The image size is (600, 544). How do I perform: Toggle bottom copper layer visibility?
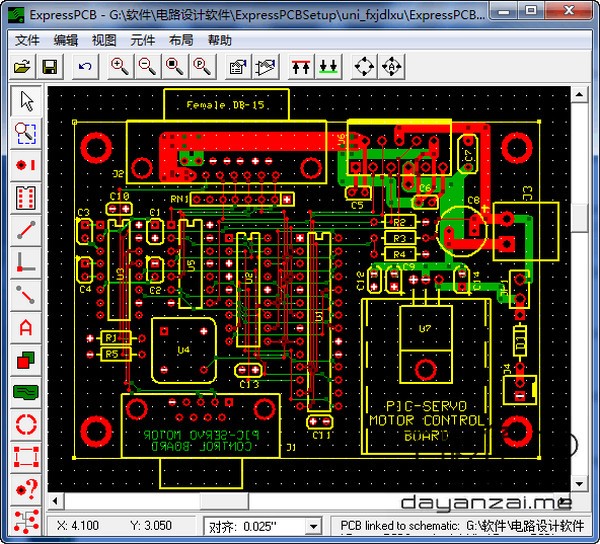[x=328, y=67]
